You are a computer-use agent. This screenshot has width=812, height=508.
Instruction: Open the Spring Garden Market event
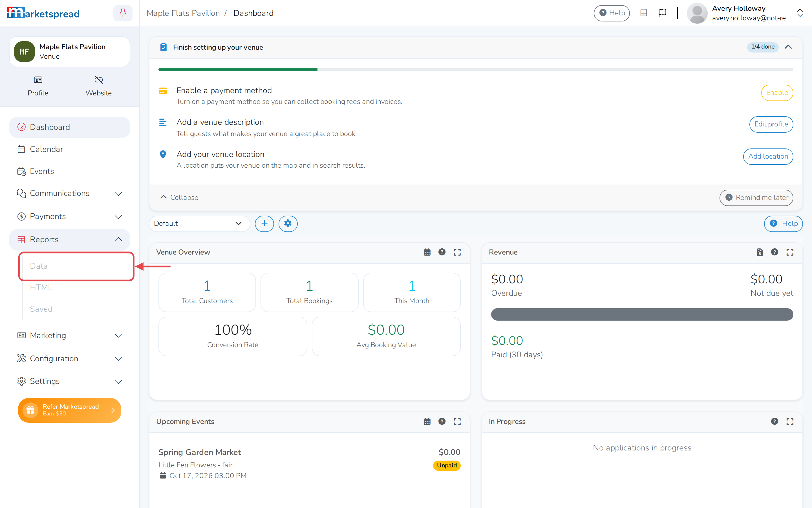pos(199,452)
